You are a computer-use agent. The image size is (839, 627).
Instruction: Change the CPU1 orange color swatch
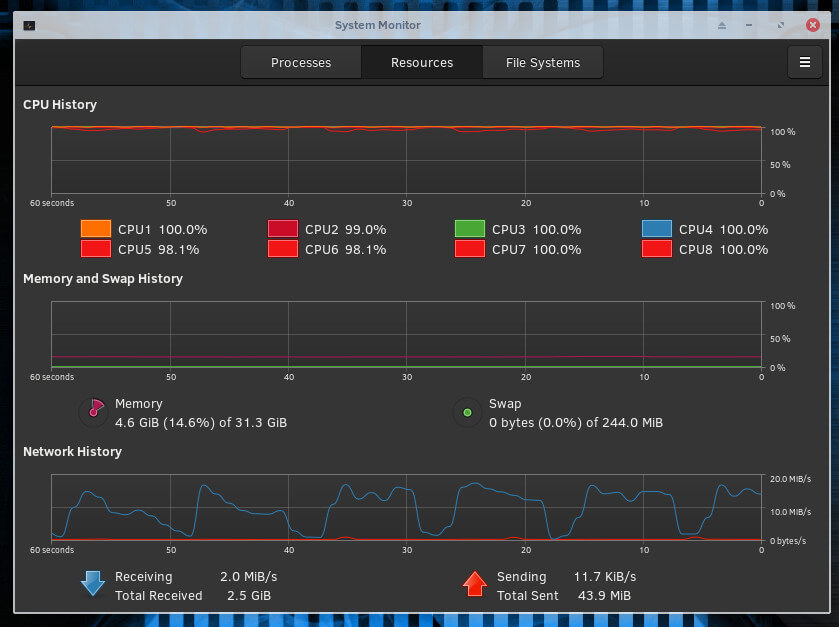coord(96,228)
